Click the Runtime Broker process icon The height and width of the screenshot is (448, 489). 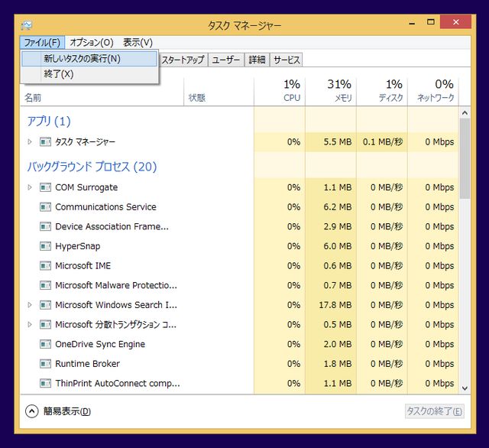[x=45, y=364]
